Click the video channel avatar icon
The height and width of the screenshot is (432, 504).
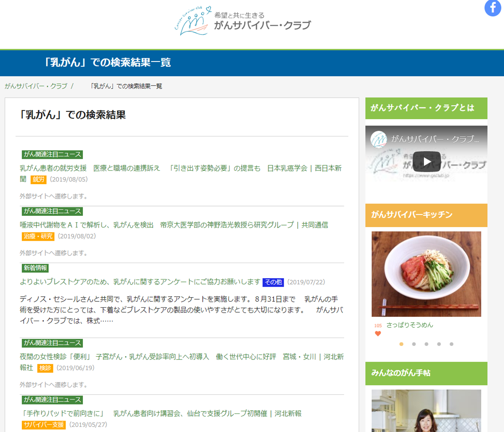(379, 140)
